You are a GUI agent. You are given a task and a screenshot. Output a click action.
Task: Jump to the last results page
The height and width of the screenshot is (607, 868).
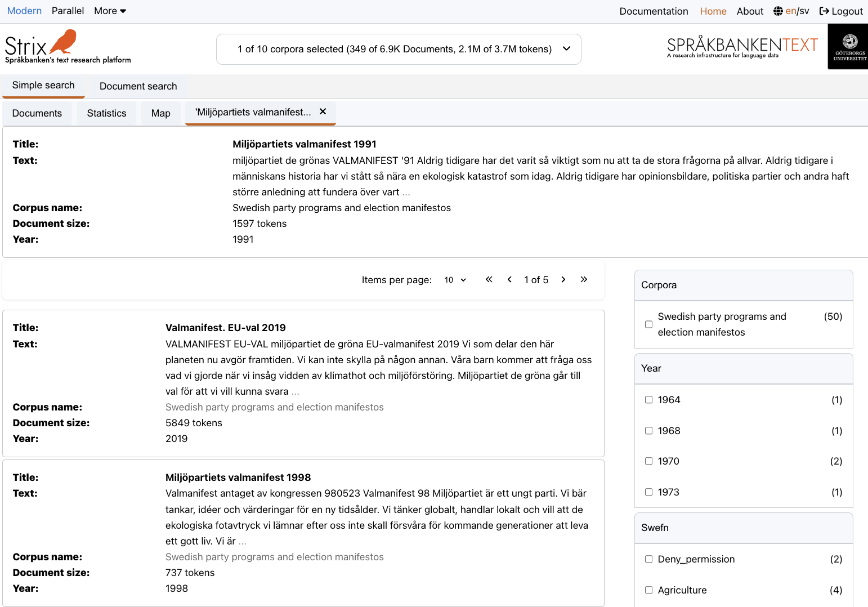click(584, 279)
